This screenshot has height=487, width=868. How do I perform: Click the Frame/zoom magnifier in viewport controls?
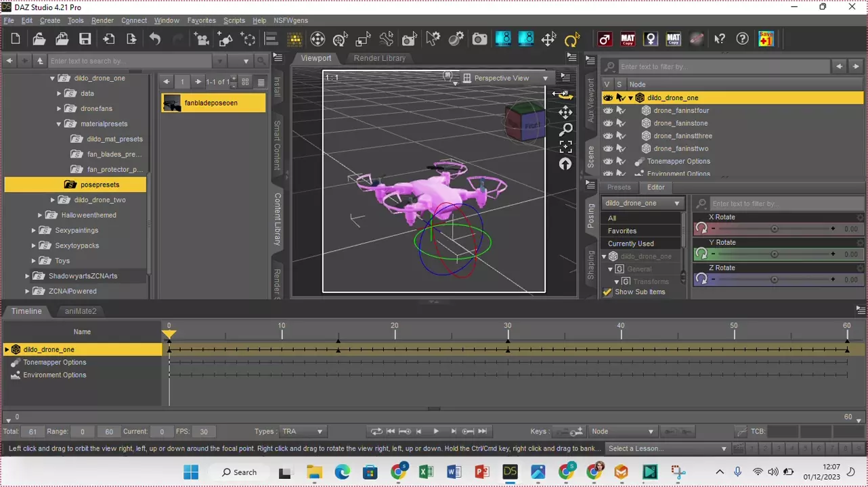pos(565,129)
